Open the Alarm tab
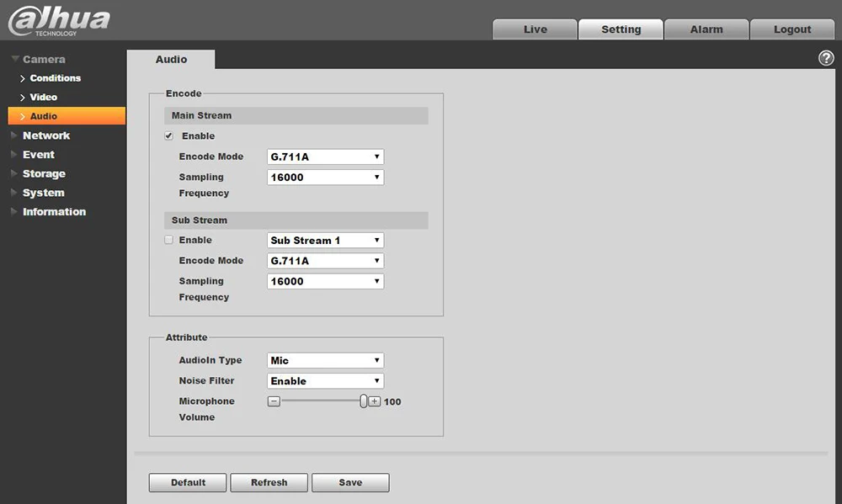 [x=706, y=29]
